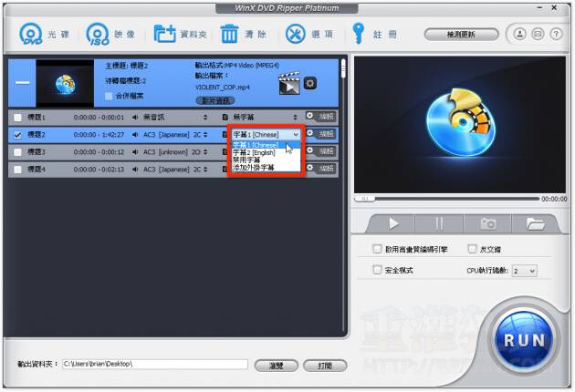This screenshot has width=575, height=392.
Task: Edit 標題4 with its 編輯 gear
Action: coord(321,168)
